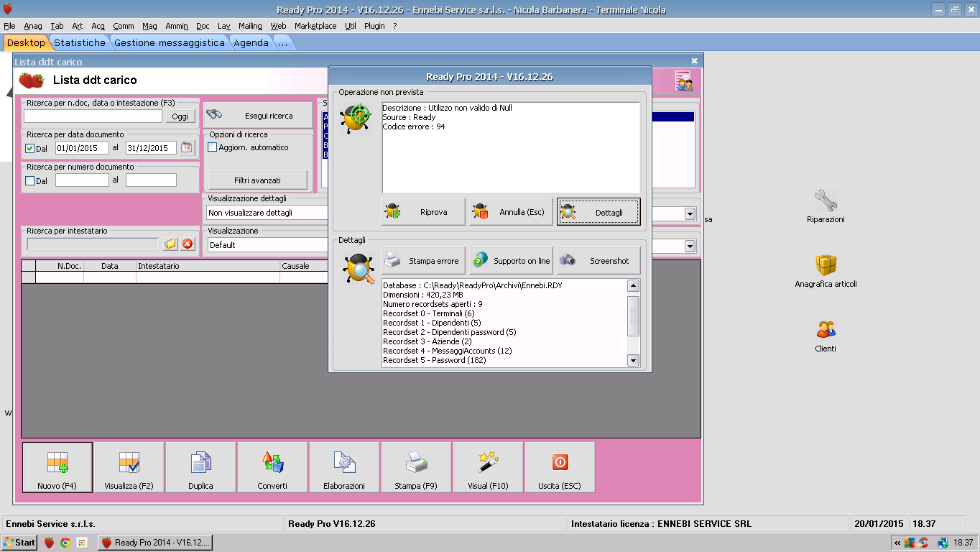
Task: Click the 'Codice errore : 94' text
Action: coord(414,126)
